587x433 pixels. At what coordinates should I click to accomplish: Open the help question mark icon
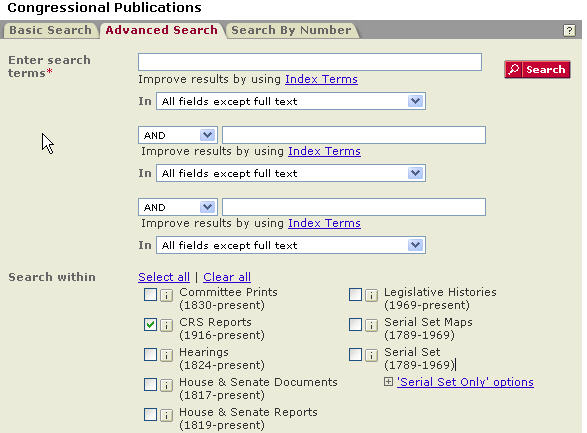[x=569, y=30]
